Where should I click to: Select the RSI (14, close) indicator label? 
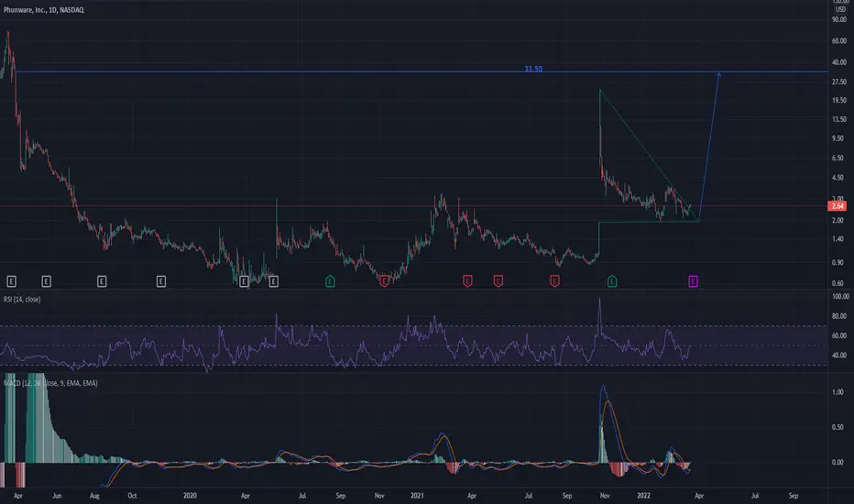pos(22,299)
